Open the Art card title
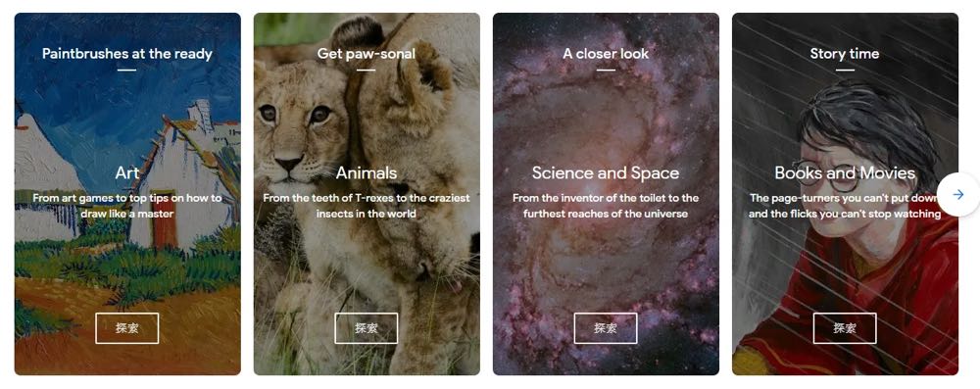Image resolution: width=980 pixels, height=389 pixels. [126, 172]
